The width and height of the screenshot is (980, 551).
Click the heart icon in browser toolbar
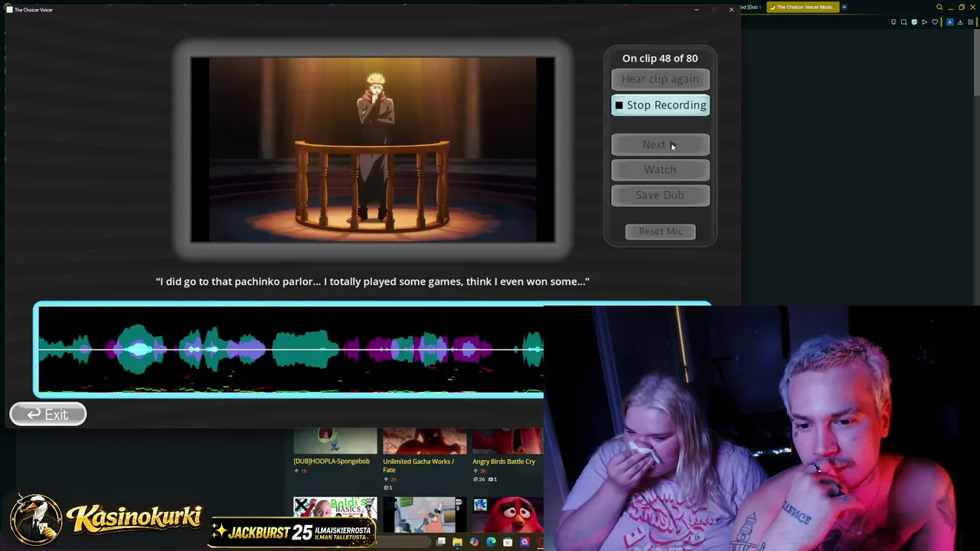tap(935, 22)
